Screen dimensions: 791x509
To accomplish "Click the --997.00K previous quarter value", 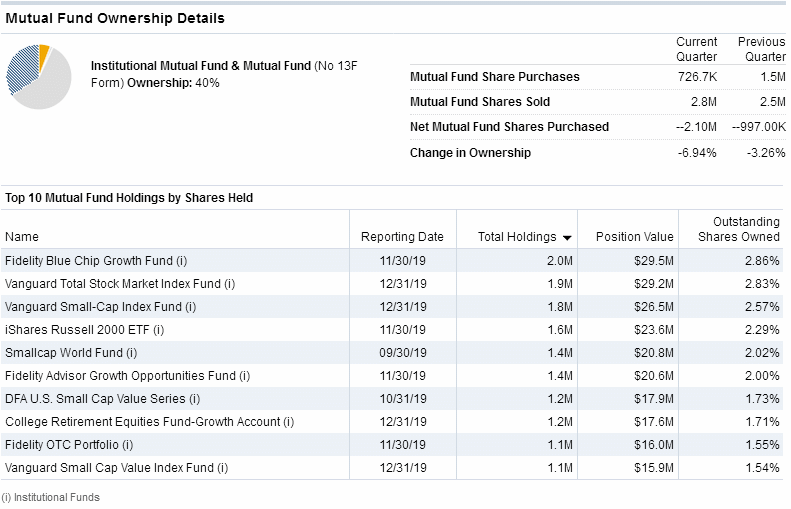I will coord(759,127).
